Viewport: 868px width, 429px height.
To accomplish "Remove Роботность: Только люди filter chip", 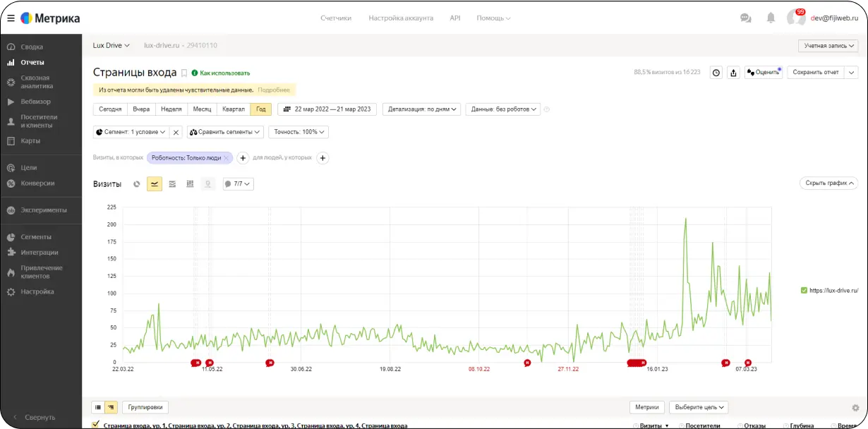I will click(x=226, y=158).
